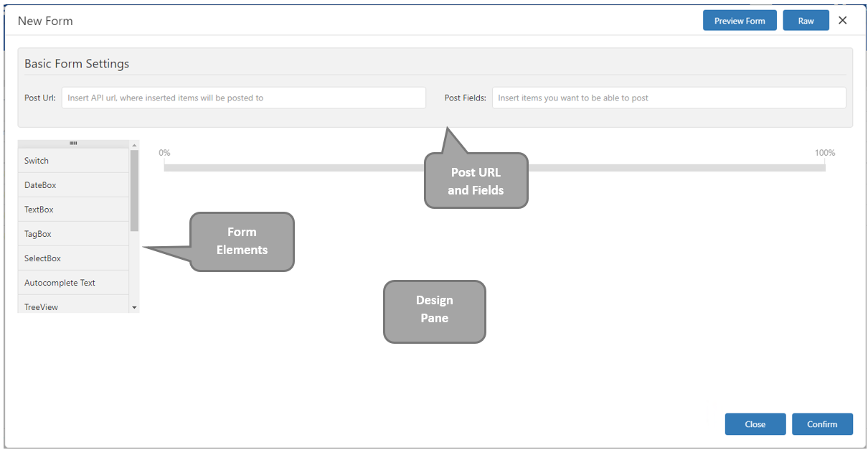Click the 100% marker on the width bar

(x=824, y=153)
